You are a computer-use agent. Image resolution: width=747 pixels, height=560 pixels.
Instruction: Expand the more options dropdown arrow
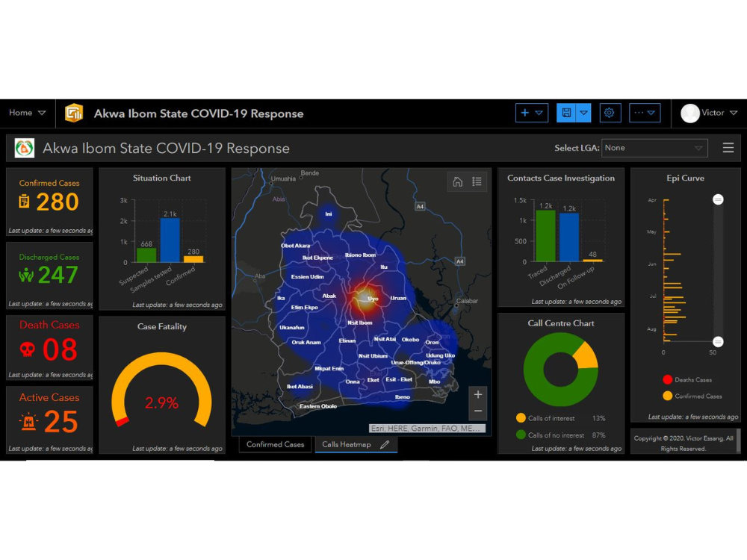tap(651, 113)
